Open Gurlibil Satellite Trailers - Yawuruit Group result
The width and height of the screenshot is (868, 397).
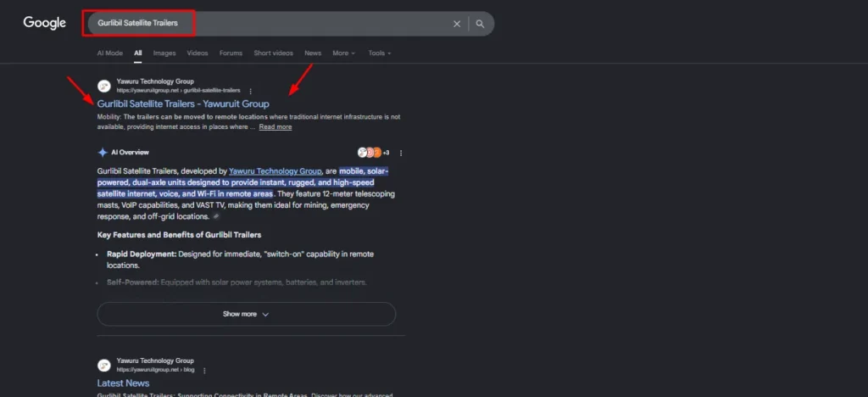(183, 103)
